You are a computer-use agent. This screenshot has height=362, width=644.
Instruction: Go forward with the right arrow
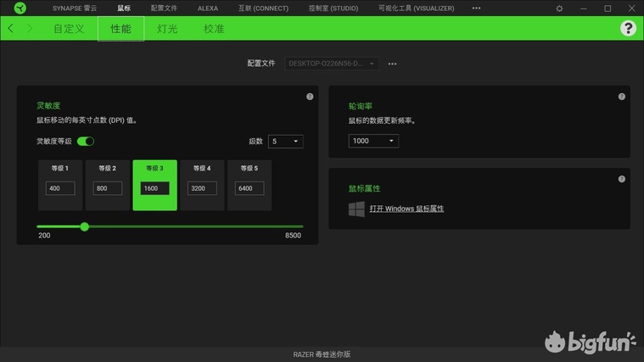(29, 28)
